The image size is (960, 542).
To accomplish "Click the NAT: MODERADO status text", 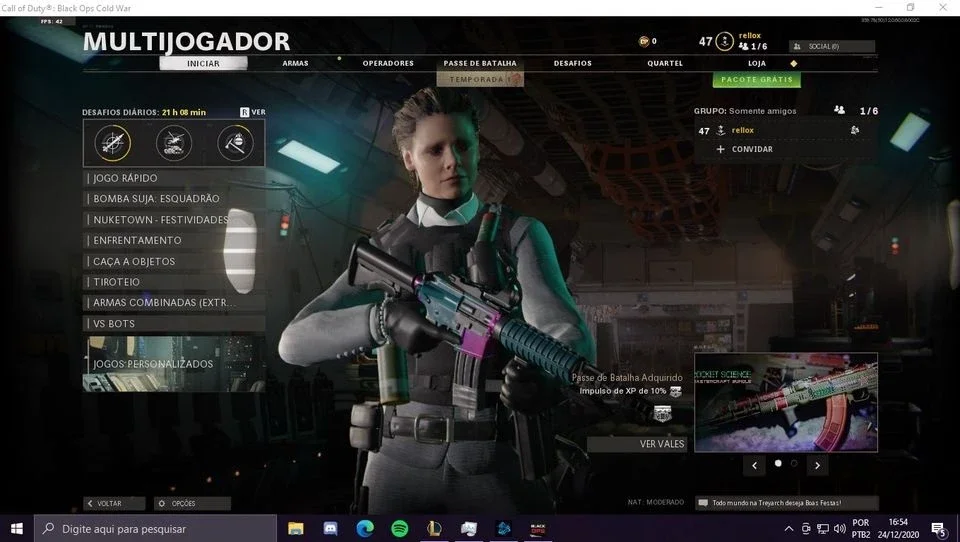I will [x=656, y=502].
